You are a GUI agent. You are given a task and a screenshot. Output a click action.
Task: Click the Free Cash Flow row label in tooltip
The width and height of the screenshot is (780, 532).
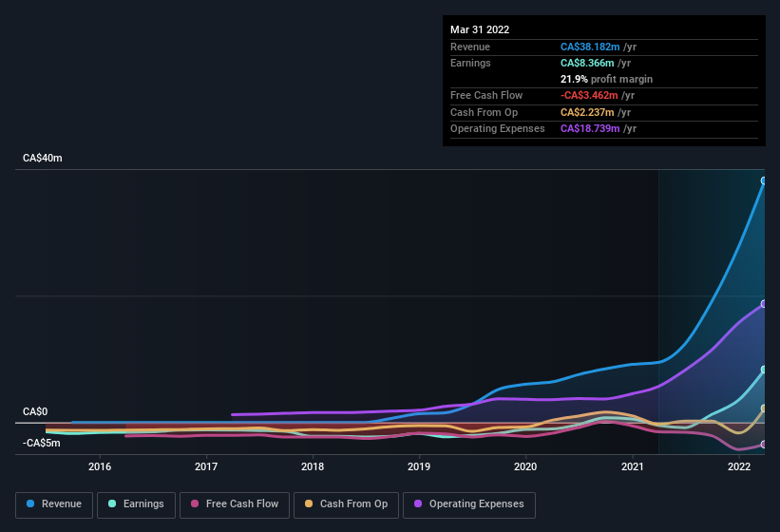coord(486,95)
